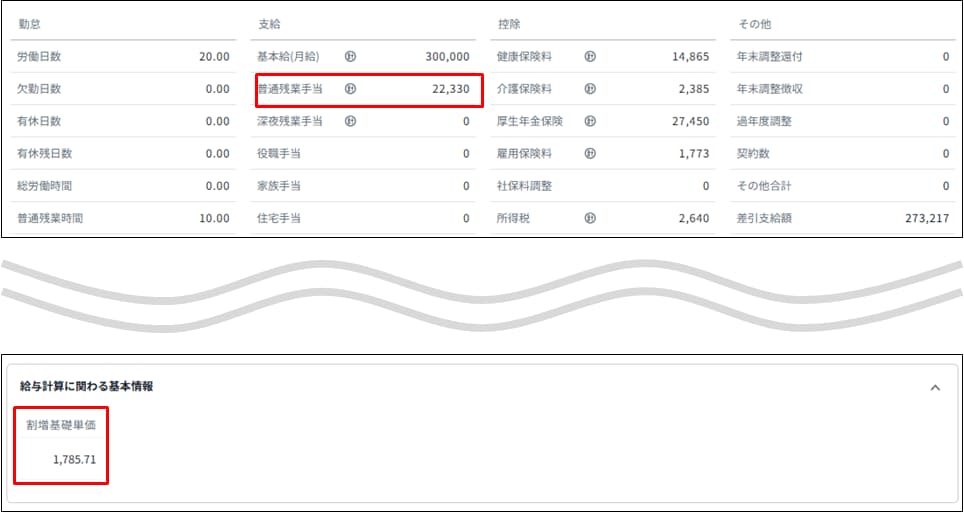
Task: Click the 普通残業時間 value 10.00
Action: point(214,217)
